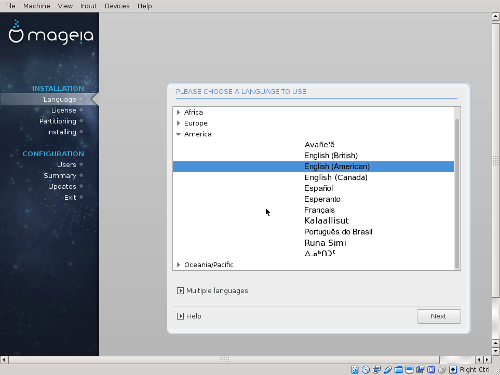500x375 pixels.
Task: Open the network adapter status icon
Action: [x=377, y=370]
